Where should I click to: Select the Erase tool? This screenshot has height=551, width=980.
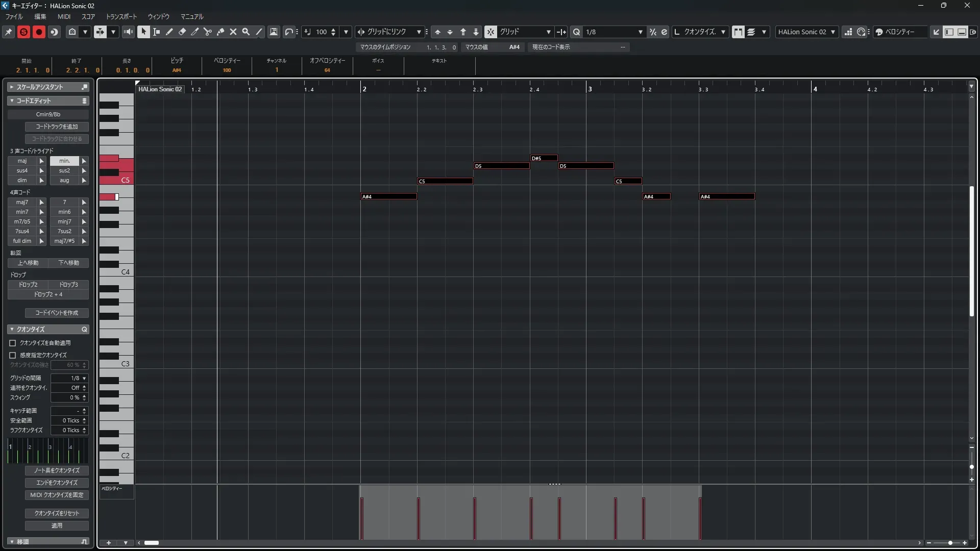182,32
